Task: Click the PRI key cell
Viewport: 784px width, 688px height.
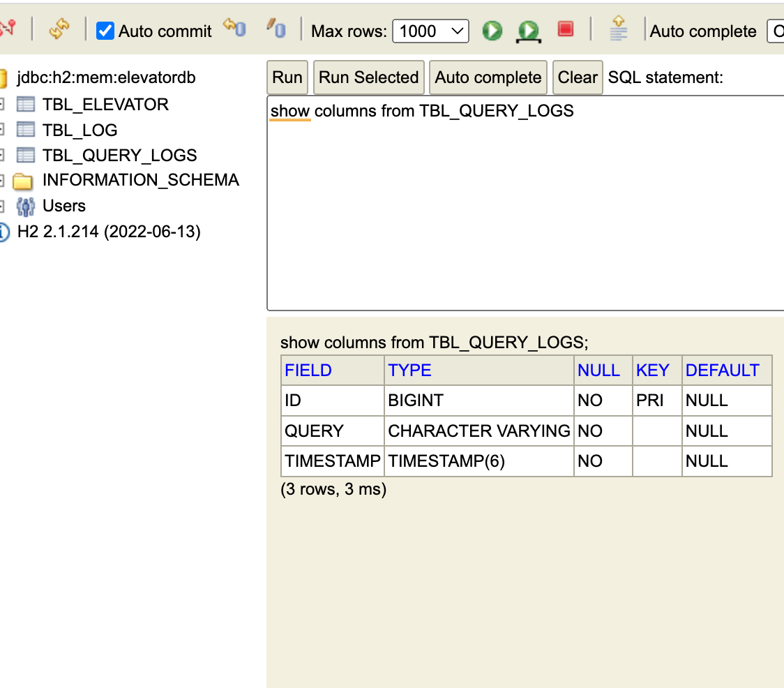Action: [657, 401]
